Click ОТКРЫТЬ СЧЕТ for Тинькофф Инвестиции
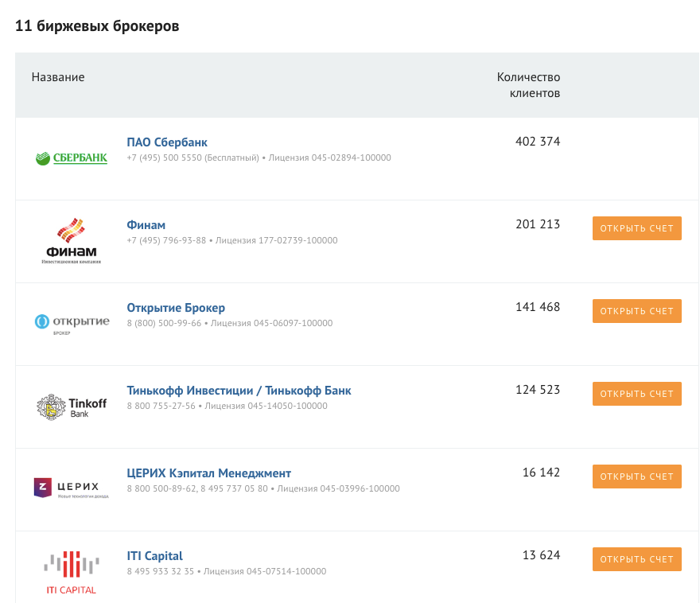This screenshot has height=603, width=700. [x=637, y=394]
